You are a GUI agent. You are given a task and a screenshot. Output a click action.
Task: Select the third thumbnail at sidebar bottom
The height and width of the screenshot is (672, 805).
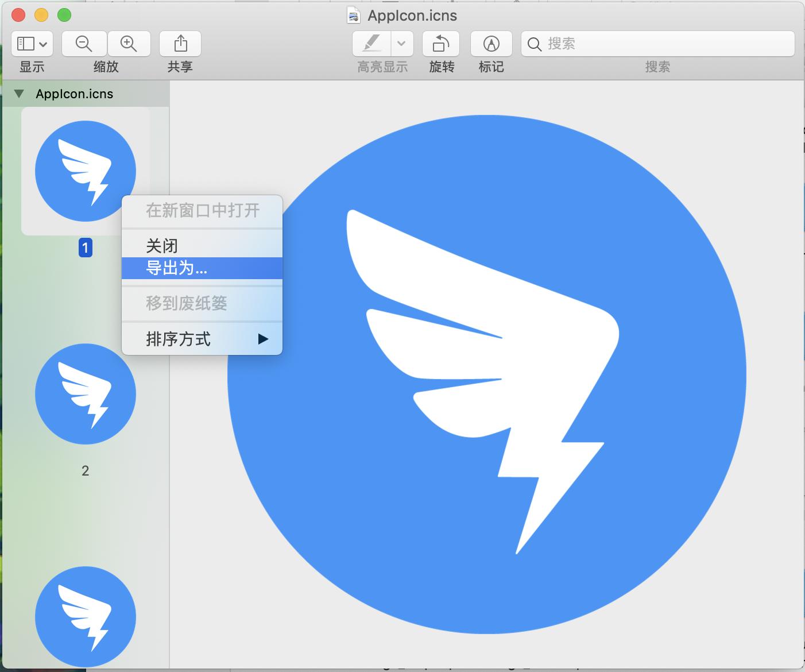[86, 617]
